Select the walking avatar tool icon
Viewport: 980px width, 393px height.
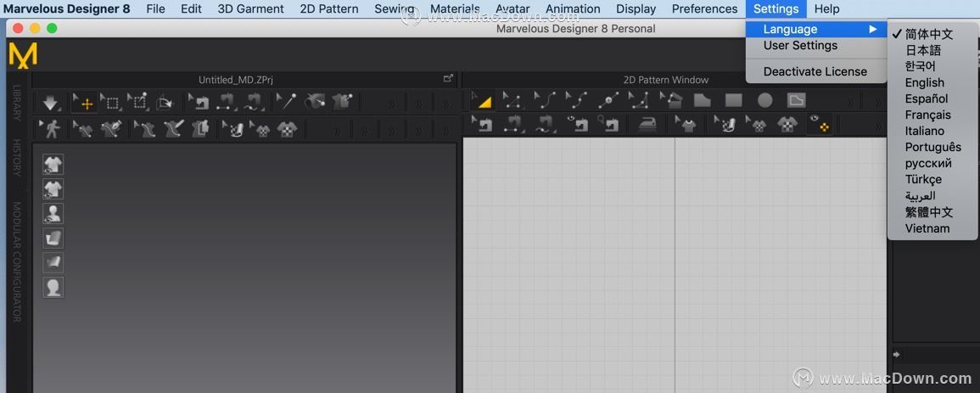coord(51,129)
